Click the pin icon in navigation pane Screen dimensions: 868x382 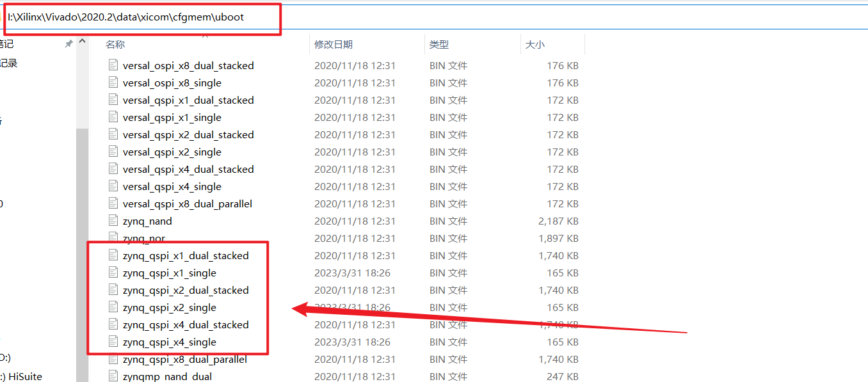click(x=68, y=44)
